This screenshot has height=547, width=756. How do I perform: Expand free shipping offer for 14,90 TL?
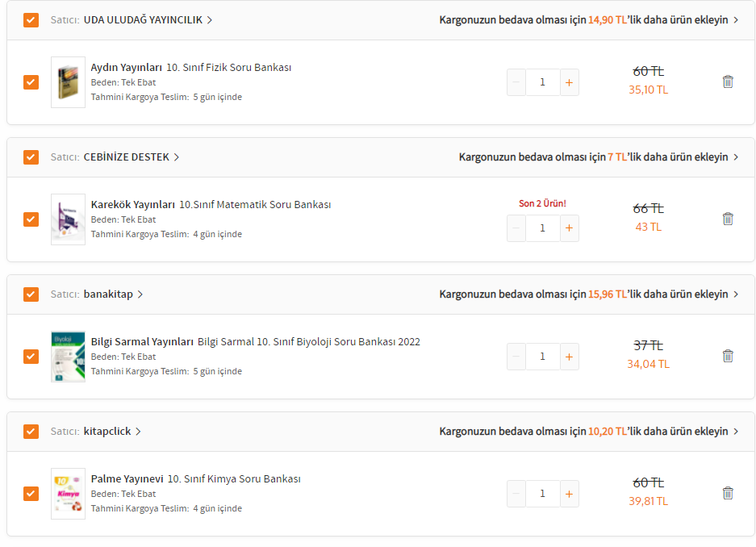pyautogui.click(x=588, y=20)
